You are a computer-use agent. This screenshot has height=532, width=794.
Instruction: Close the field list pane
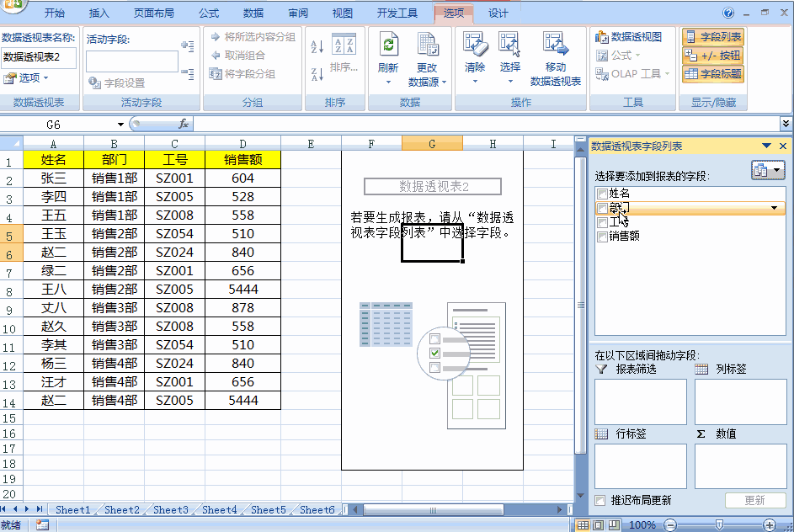coord(783,146)
